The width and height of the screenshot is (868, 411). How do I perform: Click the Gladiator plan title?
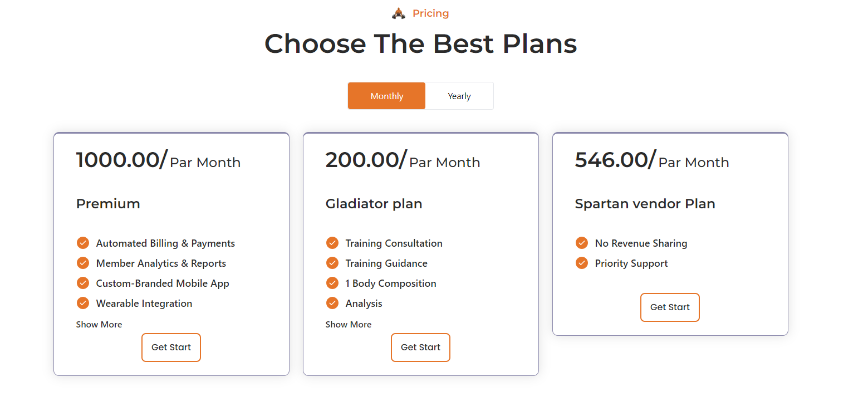click(x=374, y=204)
